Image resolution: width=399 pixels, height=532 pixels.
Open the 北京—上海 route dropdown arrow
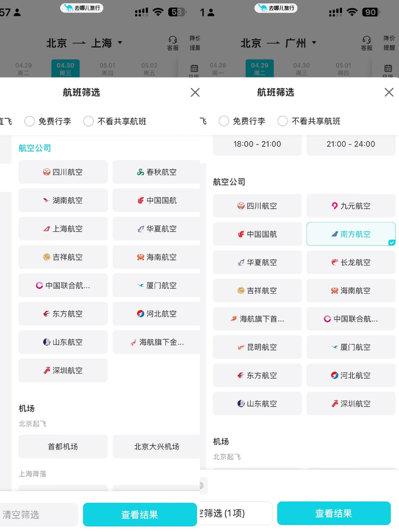tap(120, 43)
